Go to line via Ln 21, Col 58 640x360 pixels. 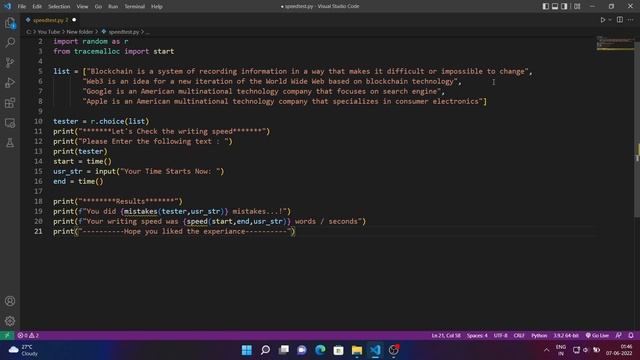pos(446,336)
